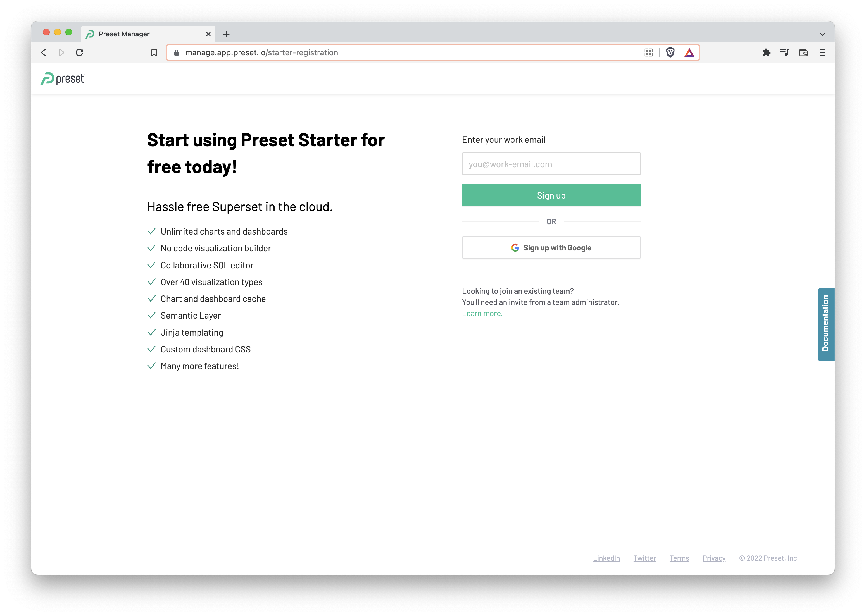The width and height of the screenshot is (866, 616).
Task: Sign up with Google
Action: click(x=551, y=247)
